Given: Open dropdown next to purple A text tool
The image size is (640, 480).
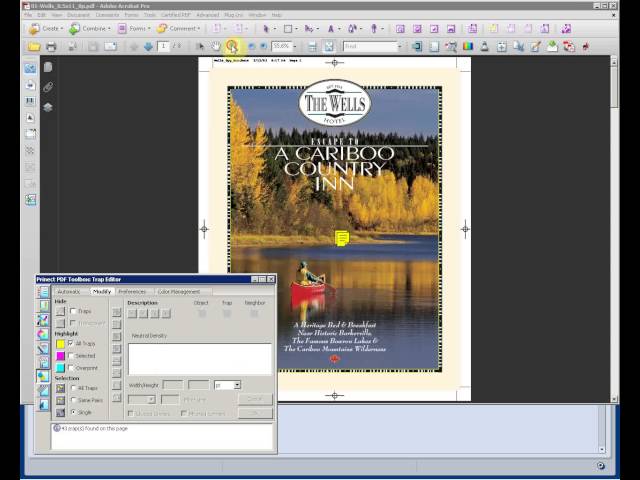Looking at the screenshot, I should tap(339, 29).
